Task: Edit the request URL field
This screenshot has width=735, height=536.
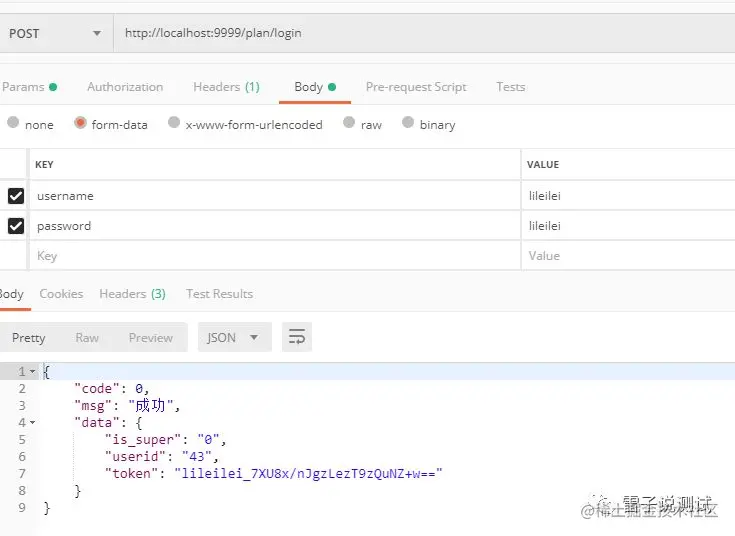Action: click(x=424, y=33)
